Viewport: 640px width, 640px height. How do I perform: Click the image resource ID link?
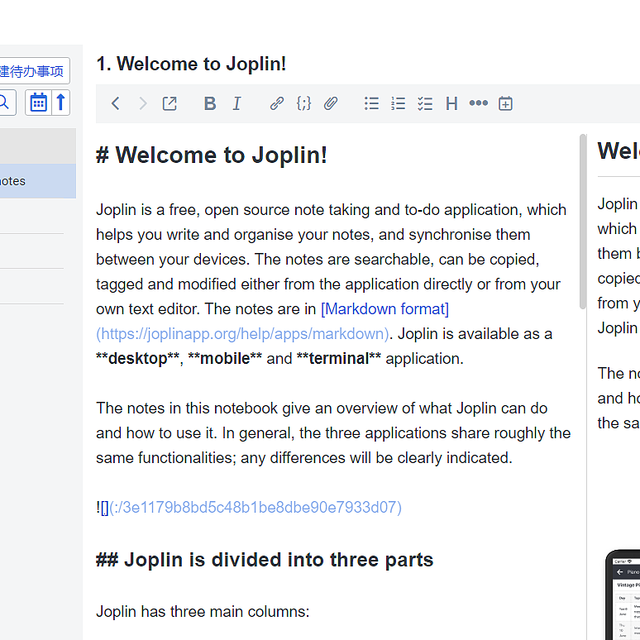[255, 507]
